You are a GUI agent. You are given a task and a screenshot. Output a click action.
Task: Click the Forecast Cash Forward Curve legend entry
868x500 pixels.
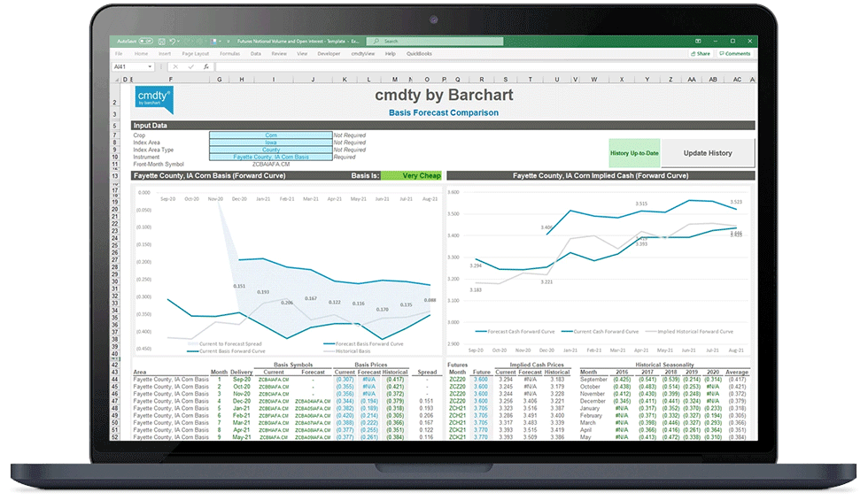click(x=515, y=332)
